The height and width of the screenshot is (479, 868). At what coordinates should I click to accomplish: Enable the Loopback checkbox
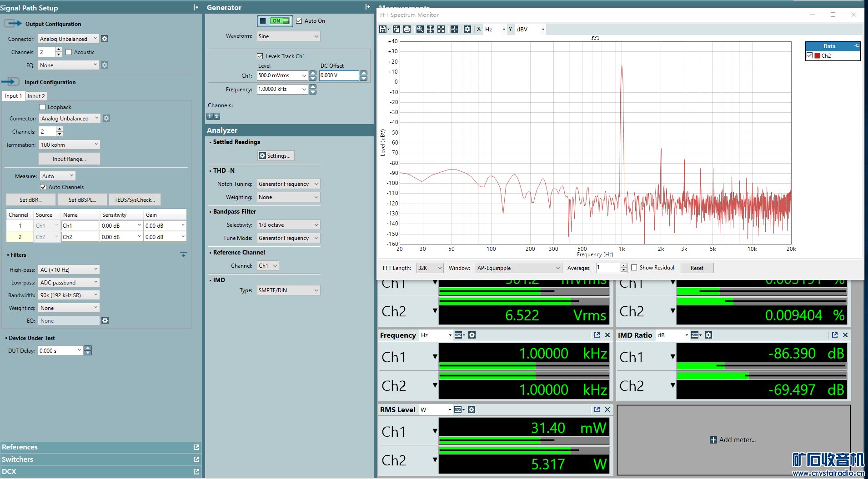[x=42, y=107]
